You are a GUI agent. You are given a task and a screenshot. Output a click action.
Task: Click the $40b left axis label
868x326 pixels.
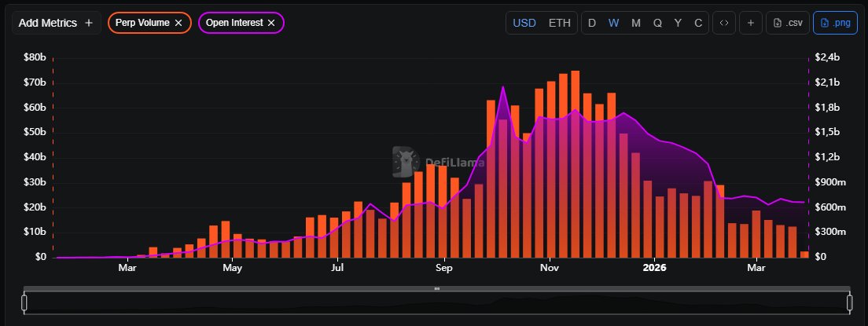pos(35,157)
